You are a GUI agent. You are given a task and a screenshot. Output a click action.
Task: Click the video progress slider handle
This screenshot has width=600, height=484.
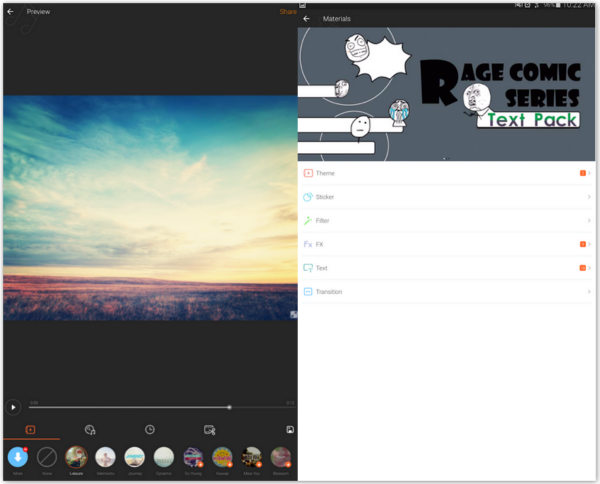pyautogui.click(x=229, y=407)
